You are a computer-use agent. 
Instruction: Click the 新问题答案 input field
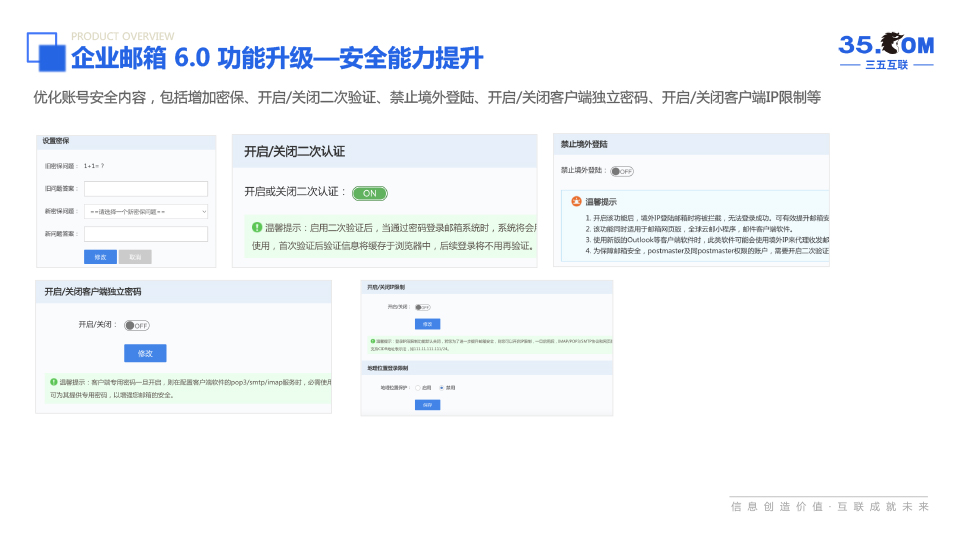point(146,234)
